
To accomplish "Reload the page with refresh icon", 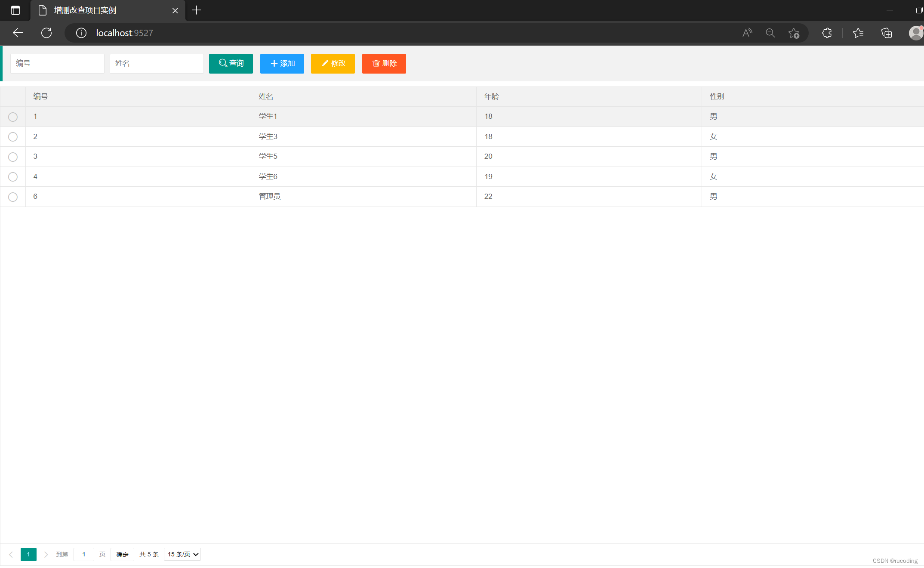I will coord(46,33).
